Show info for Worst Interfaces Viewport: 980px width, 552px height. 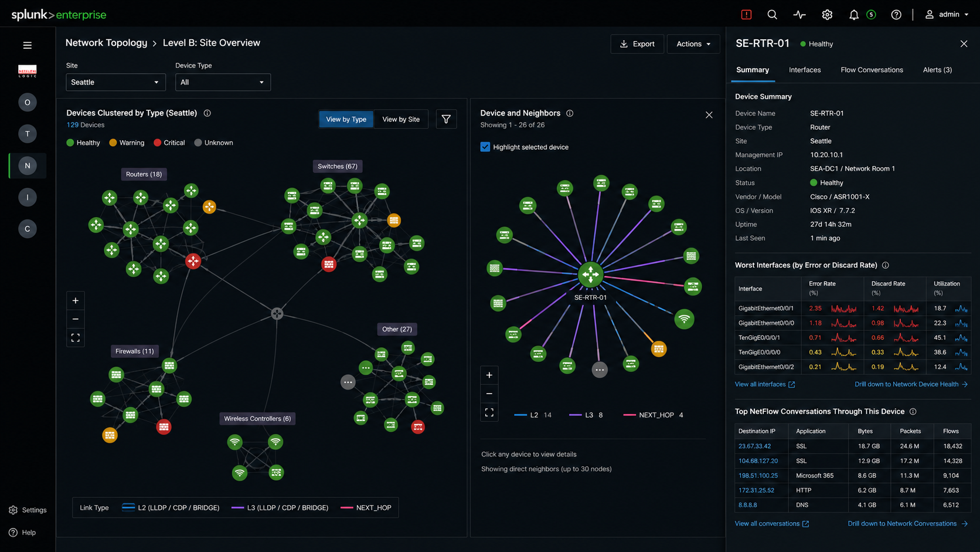coord(886,265)
